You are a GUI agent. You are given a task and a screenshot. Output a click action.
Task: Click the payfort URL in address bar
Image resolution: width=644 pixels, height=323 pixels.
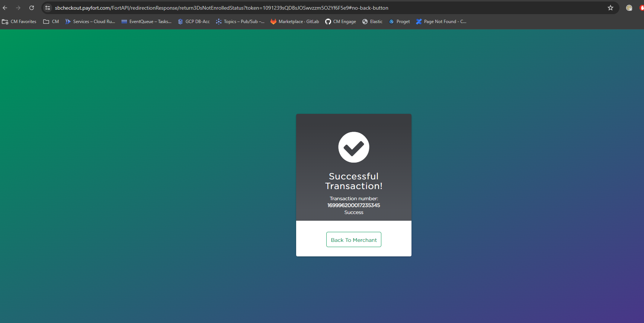tap(221, 8)
